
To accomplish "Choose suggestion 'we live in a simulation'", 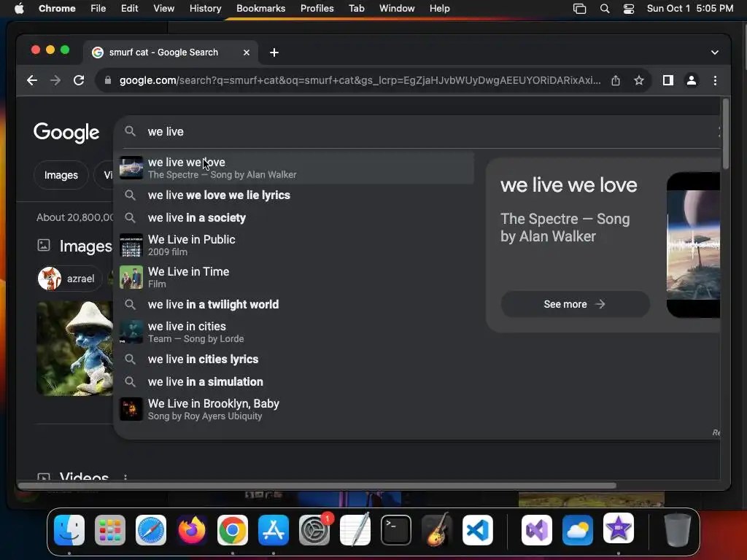I will tap(295, 381).
